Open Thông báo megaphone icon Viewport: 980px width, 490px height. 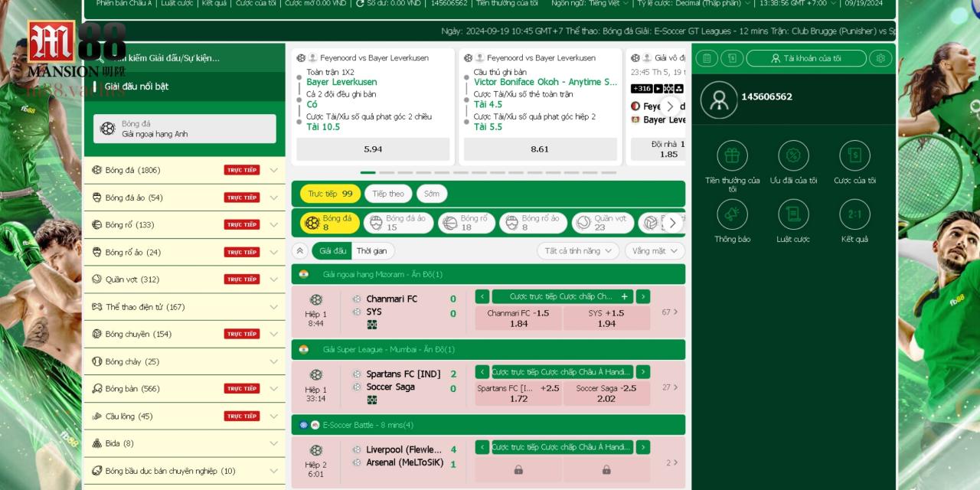732,214
